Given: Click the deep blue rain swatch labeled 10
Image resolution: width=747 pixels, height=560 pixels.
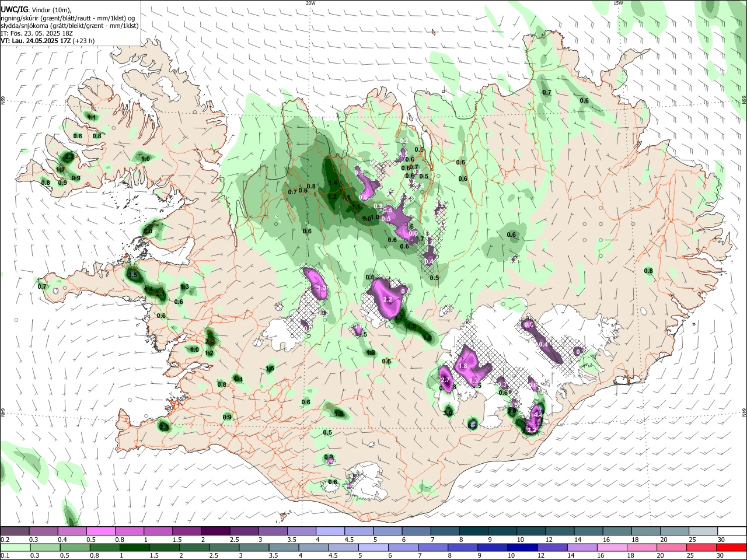Looking at the screenshot, I should [x=522, y=547].
